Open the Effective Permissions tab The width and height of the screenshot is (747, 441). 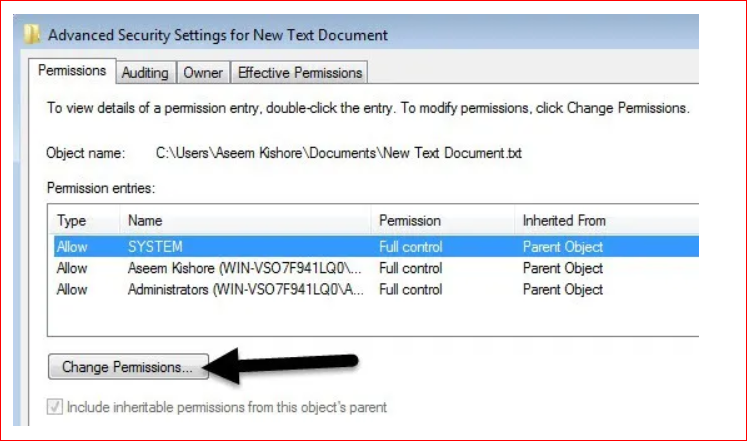pos(300,72)
